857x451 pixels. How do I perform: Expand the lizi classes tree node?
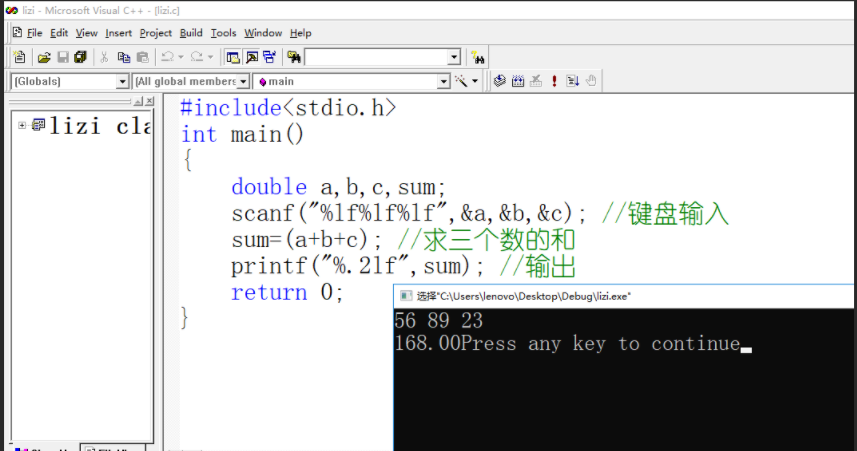tap(22, 125)
